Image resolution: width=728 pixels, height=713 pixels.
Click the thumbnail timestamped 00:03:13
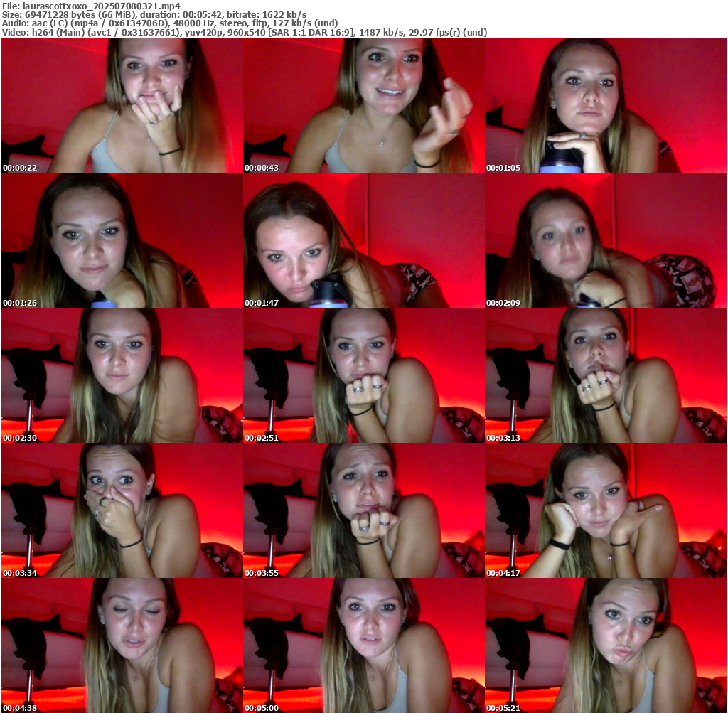(x=606, y=375)
